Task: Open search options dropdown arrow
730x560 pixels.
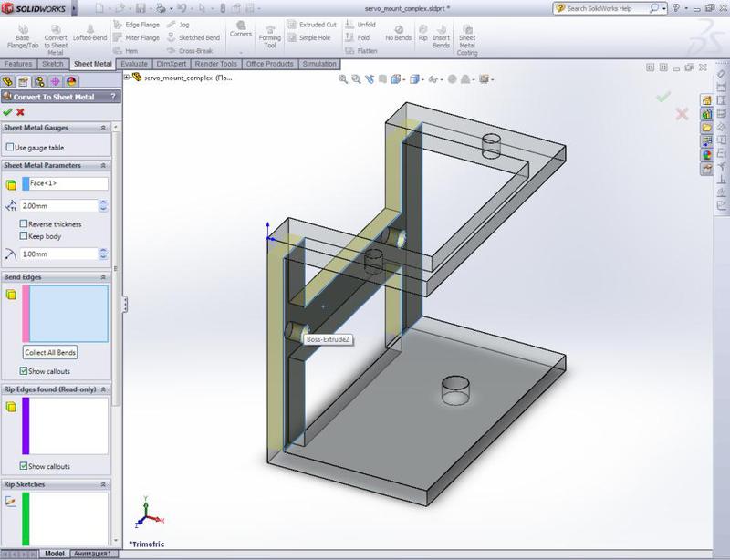Action: pyautogui.click(x=664, y=8)
